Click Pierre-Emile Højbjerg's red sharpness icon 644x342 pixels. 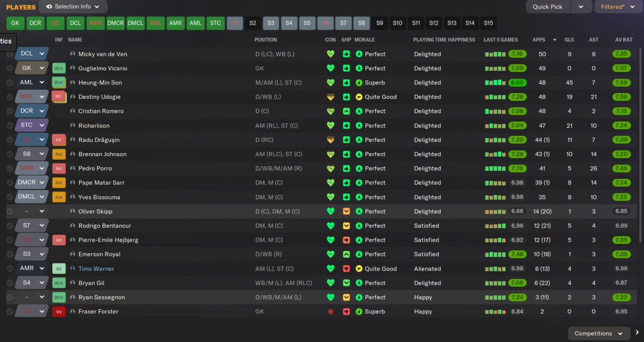tap(346, 240)
